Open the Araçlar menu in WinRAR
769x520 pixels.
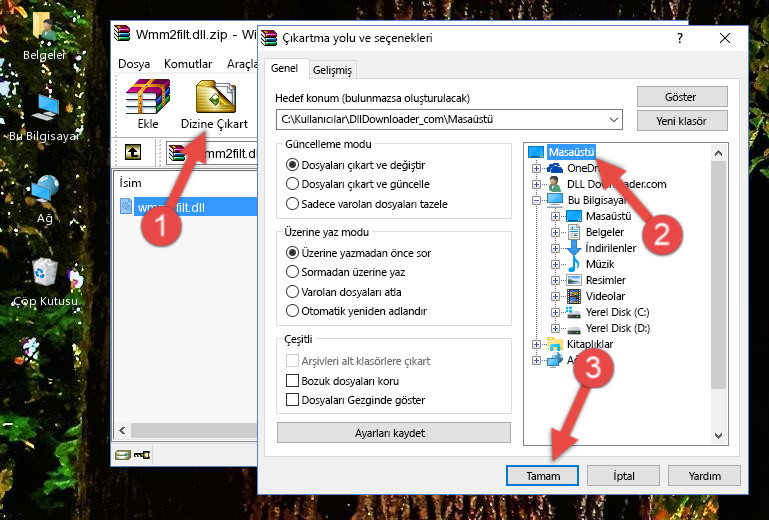click(x=242, y=64)
